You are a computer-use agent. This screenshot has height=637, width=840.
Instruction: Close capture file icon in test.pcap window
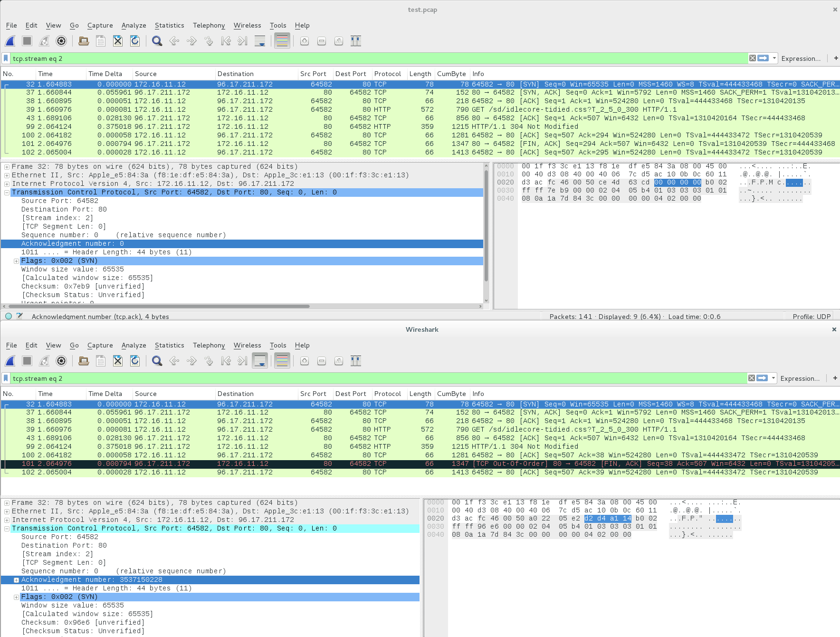(118, 41)
